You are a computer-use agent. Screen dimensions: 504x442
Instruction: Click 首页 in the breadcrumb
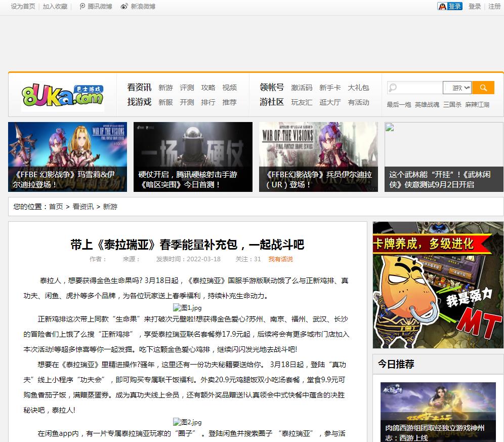(x=56, y=207)
